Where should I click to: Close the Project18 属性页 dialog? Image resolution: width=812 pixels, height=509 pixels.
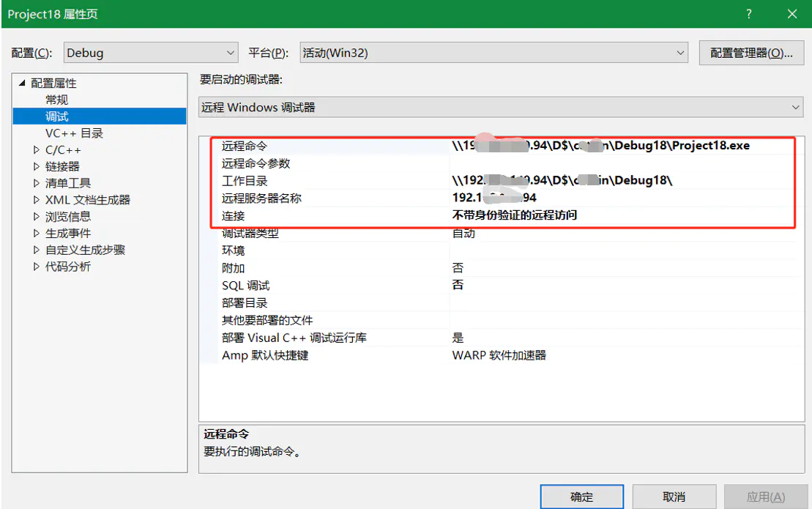(791, 14)
